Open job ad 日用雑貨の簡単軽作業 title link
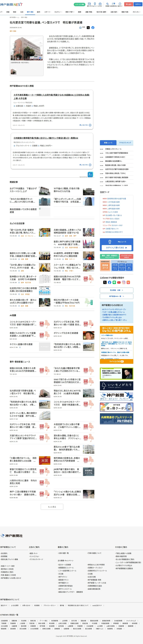Viewport: 143px width, 644px height. [x=46, y=138]
